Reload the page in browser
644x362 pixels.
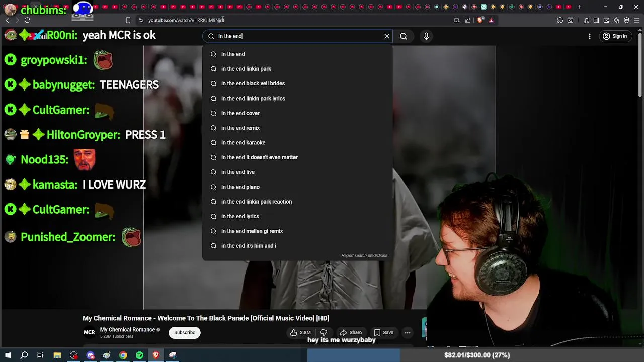click(x=27, y=20)
